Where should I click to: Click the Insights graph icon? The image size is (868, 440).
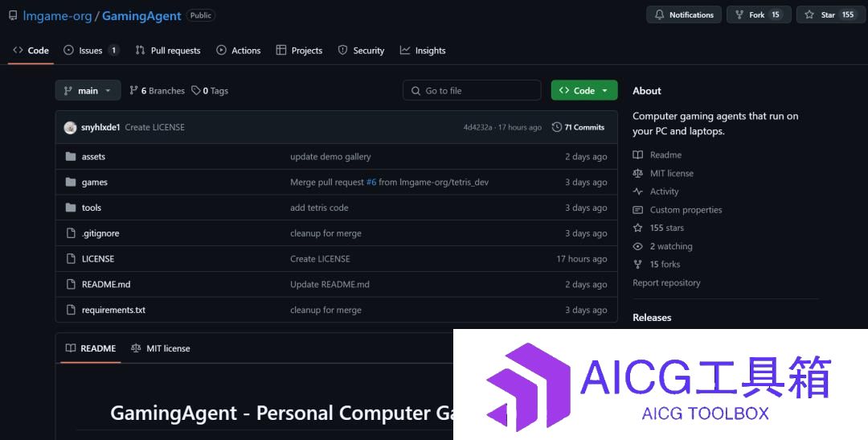[x=405, y=50]
